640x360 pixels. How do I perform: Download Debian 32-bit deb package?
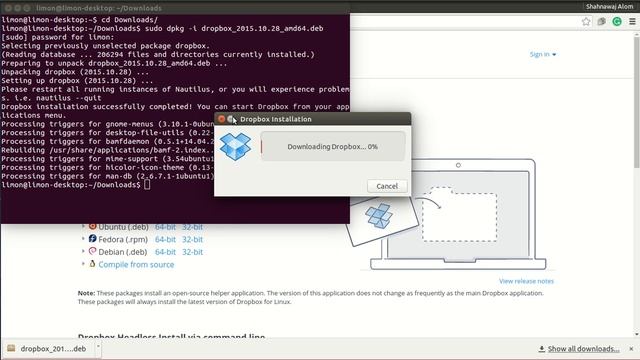[x=192, y=252]
